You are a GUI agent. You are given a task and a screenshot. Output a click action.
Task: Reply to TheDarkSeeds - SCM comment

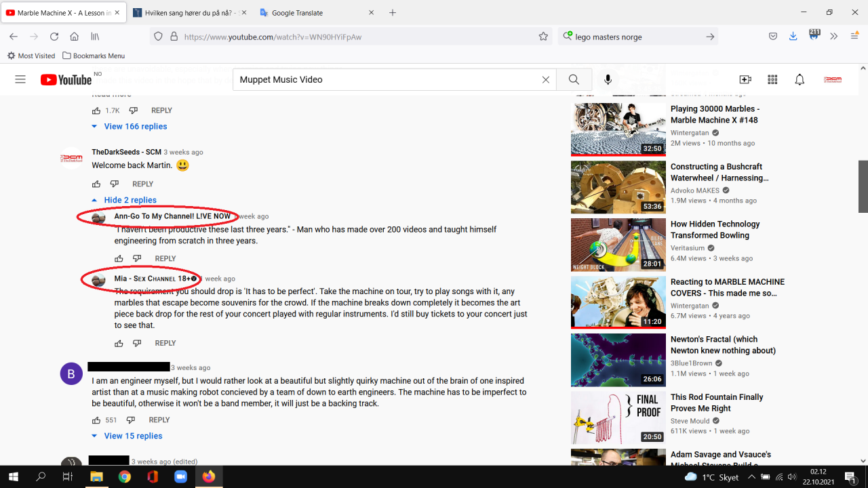coord(142,184)
